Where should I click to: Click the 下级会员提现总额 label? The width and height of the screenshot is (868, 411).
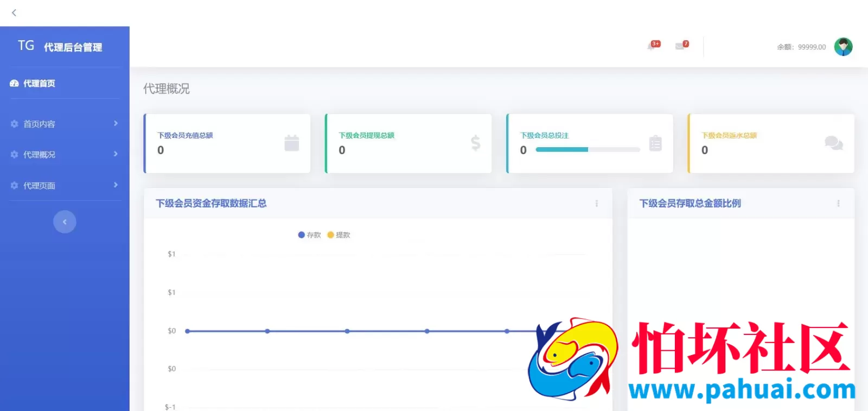coord(366,136)
